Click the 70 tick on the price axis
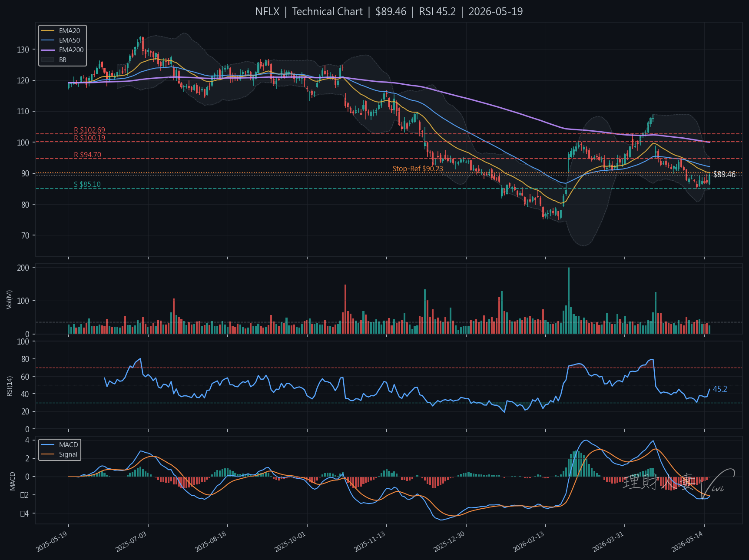This screenshot has height=560, width=749. tap(25, 235)
